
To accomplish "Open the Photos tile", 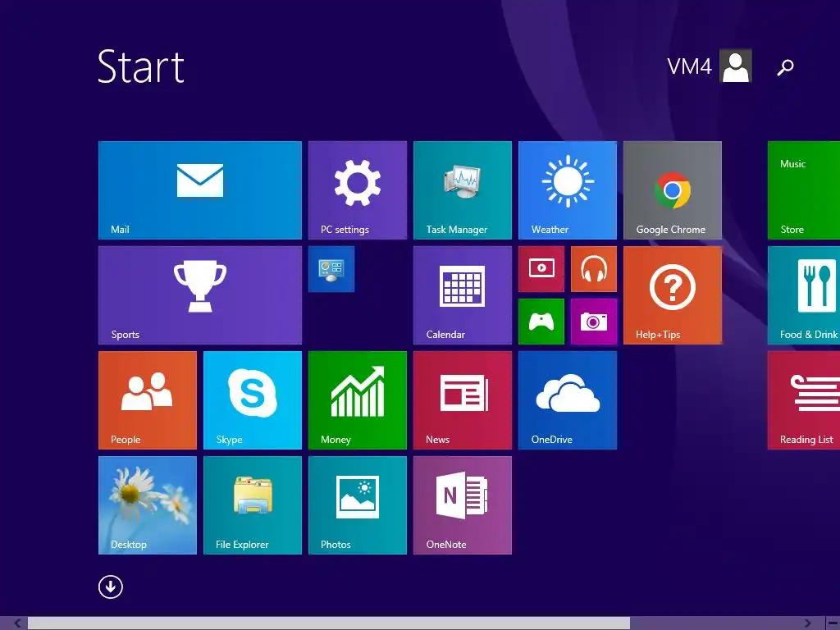I will (358, 505).
